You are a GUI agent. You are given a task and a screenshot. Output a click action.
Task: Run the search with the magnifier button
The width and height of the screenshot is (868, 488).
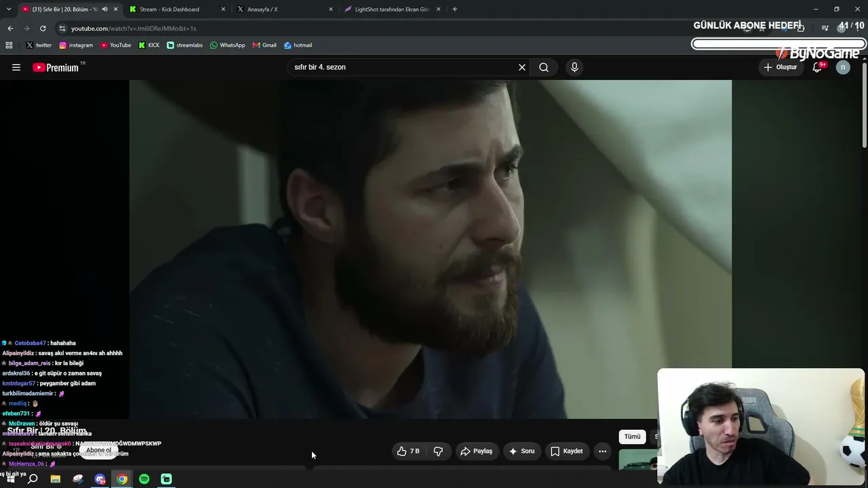click(x=544, y=67)
